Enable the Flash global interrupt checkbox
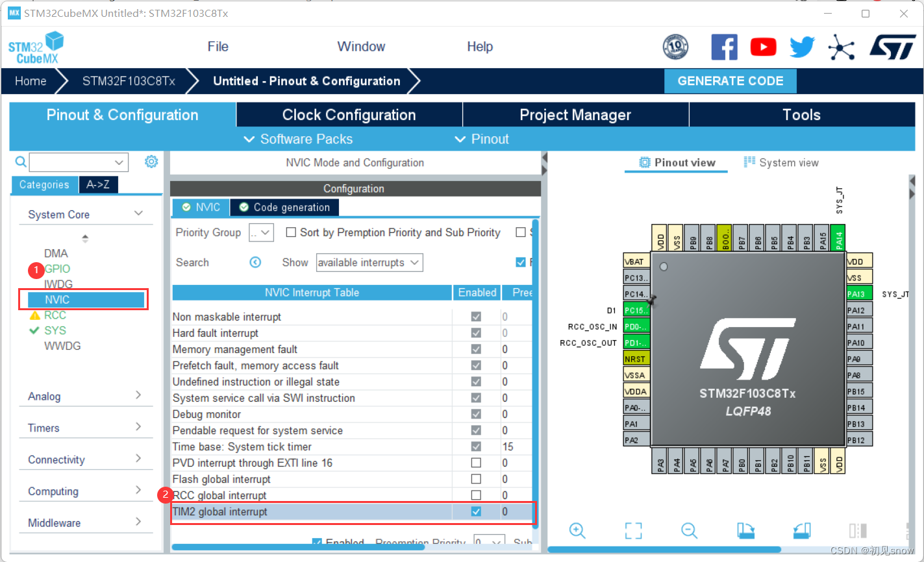 476,479
